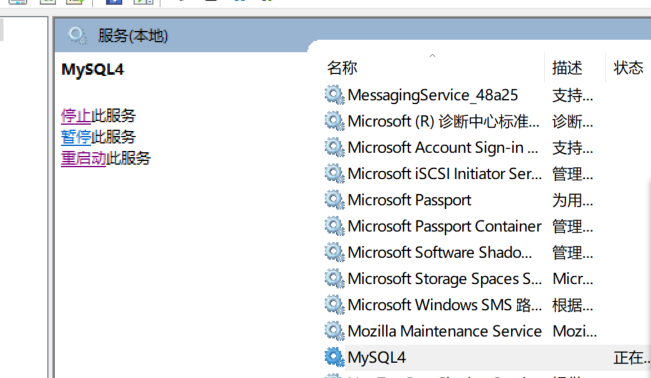Select Mozilla Maintenance Service row
Image resolution: width=651 pixels, height=378 pixels.
[x=487, y=331]
